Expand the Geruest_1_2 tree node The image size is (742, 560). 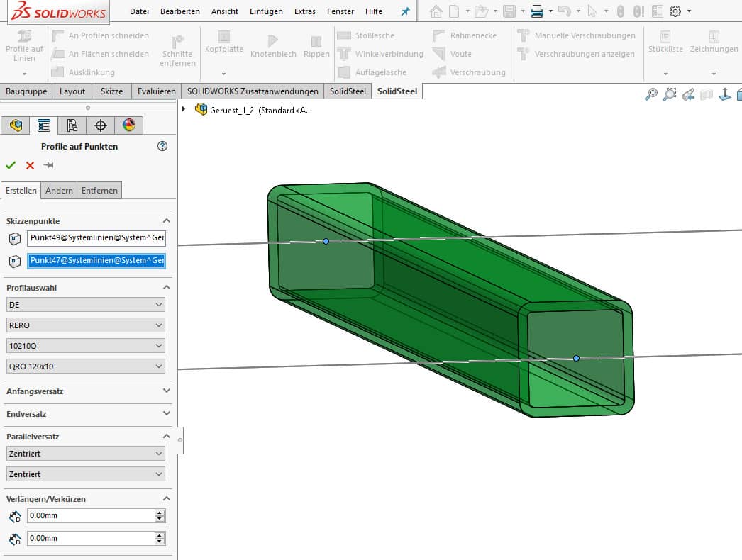[x=185, y=109]
